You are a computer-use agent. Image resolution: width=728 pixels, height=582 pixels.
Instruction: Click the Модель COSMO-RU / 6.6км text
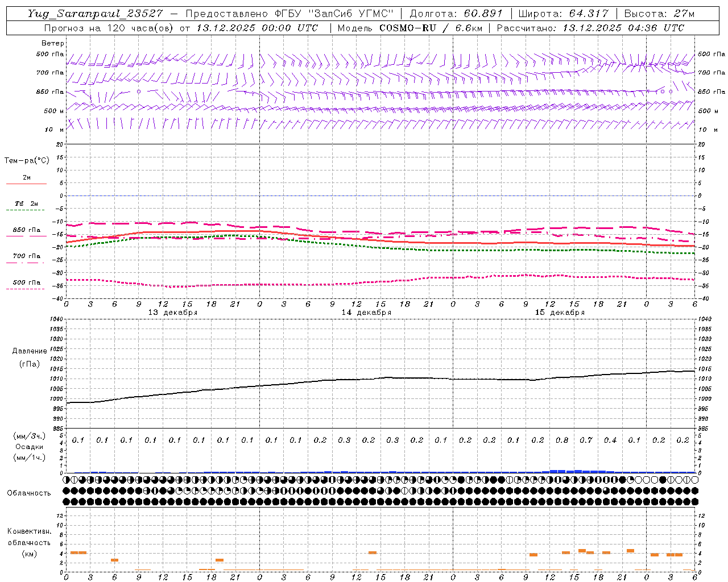click(409, 28)
